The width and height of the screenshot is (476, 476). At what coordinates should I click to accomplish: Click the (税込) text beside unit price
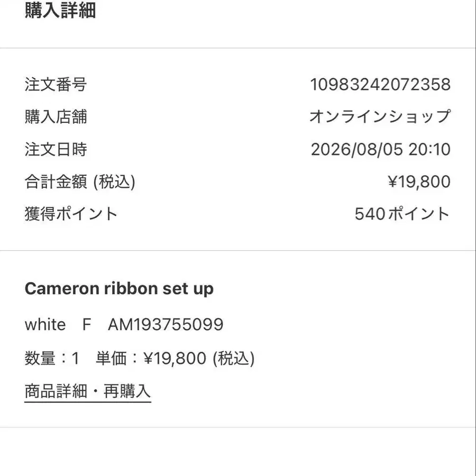pyautogui.click(x=234, y=358)
